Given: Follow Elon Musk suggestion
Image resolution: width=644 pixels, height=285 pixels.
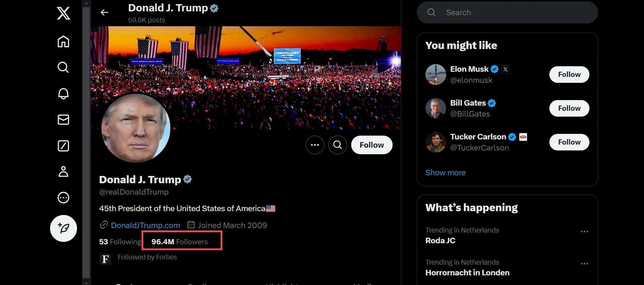Looking at the screenshot, I should 569,75.
